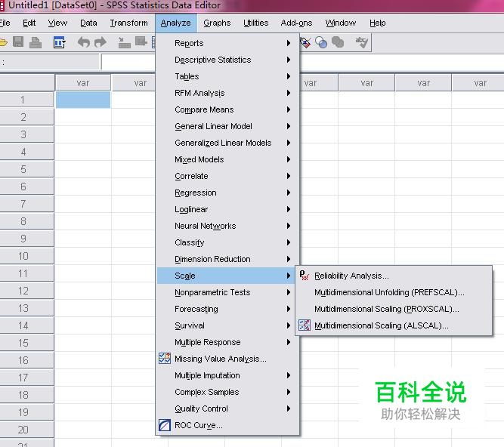The height and width of the screenshot is (447, 504).
Task: Open the Transform menu
Action: tap(128, 23)
